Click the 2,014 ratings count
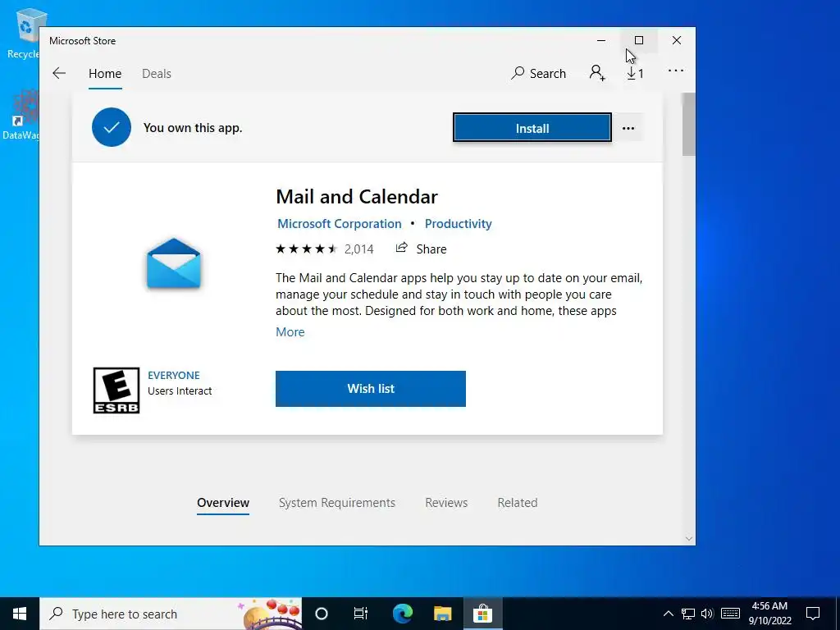 [359, 249]
